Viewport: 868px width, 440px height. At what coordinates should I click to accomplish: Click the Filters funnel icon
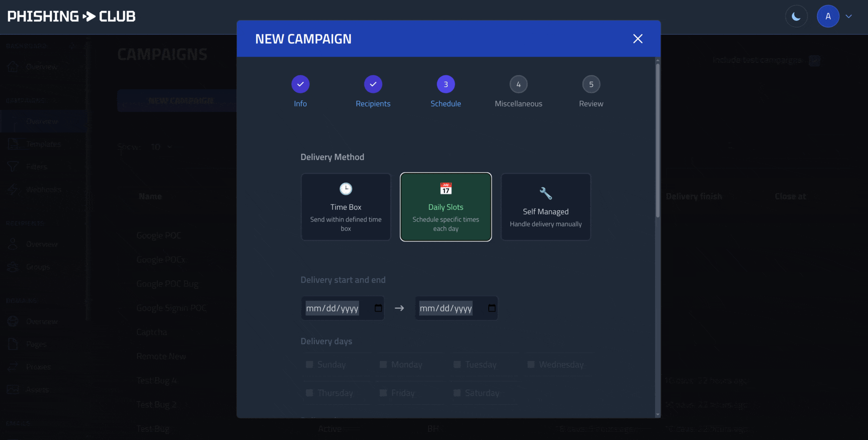pyautogui.click(x=13, y=166)
